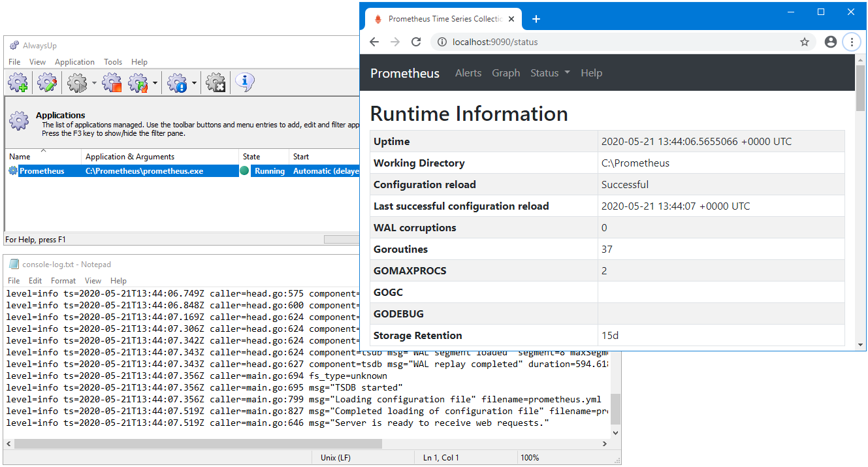Screen dimensions: 868x467
Task: Click the 'Server is ready' log line
Action: tap(278, 423)
